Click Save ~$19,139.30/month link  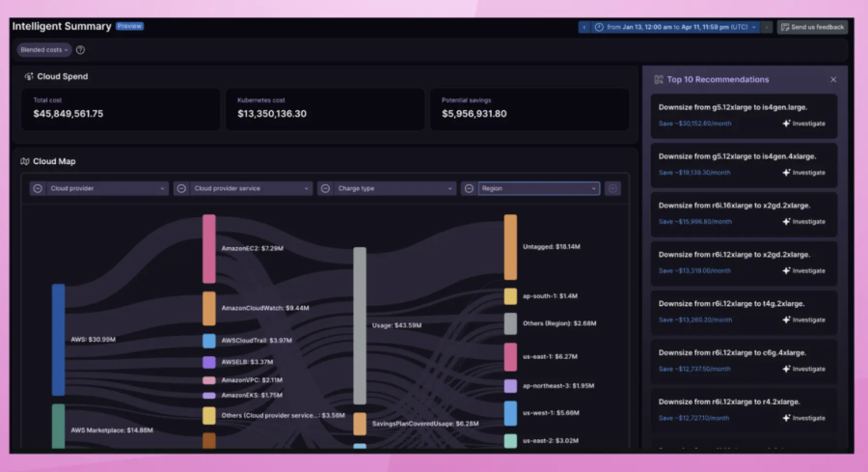point(694,172)
